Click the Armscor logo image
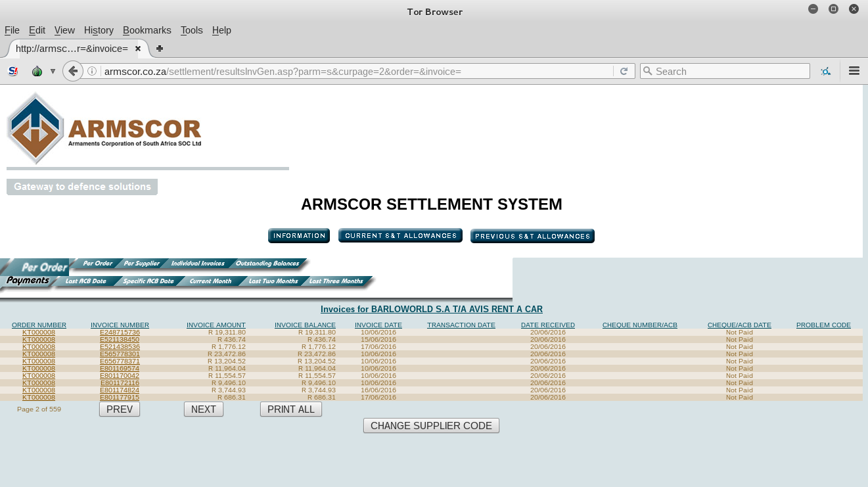Viewport: 868px width, 487px height. point(104,128)
